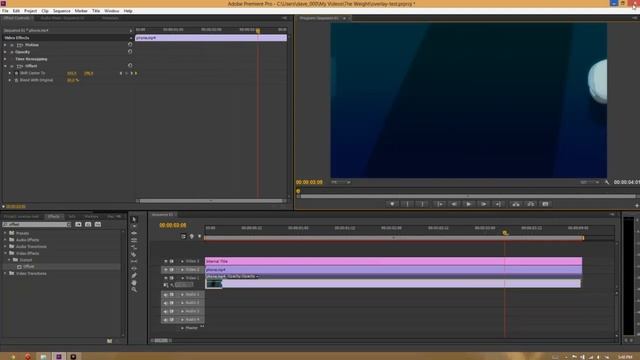Open the Window menu
The image size is (640, 360).
(111, 11)
